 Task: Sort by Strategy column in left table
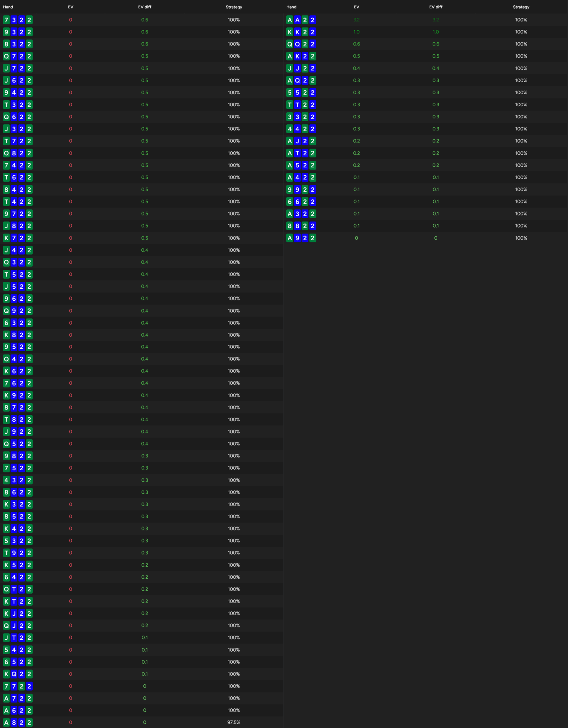pyautogui.click(x=234, y=7)
